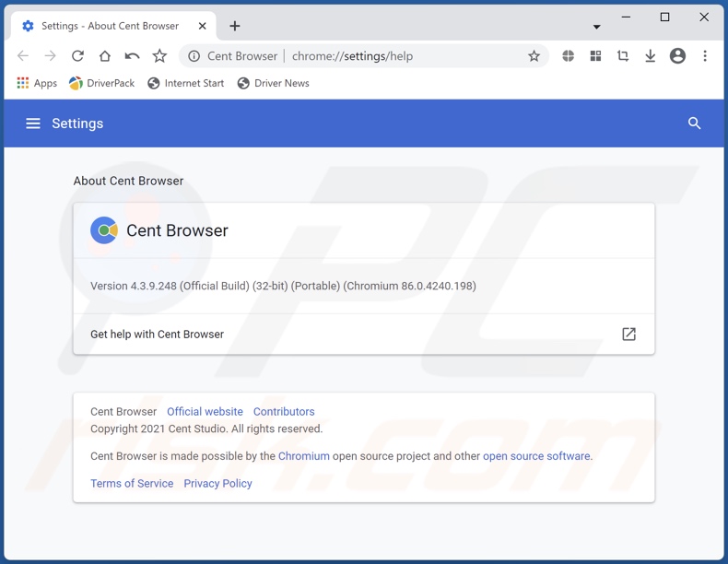This screenshot has width=728, height=564.
Task: Go back using the back arrow
Action: [x=23, y=56]
